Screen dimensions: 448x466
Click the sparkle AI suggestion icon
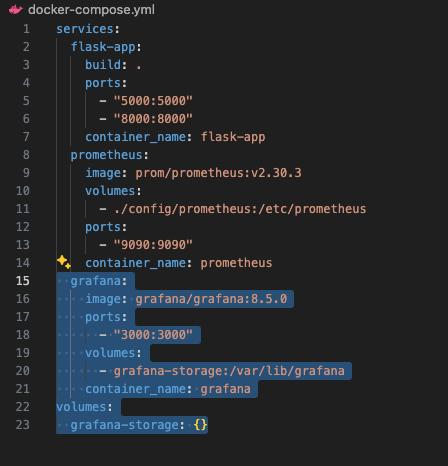pos(64,262)
